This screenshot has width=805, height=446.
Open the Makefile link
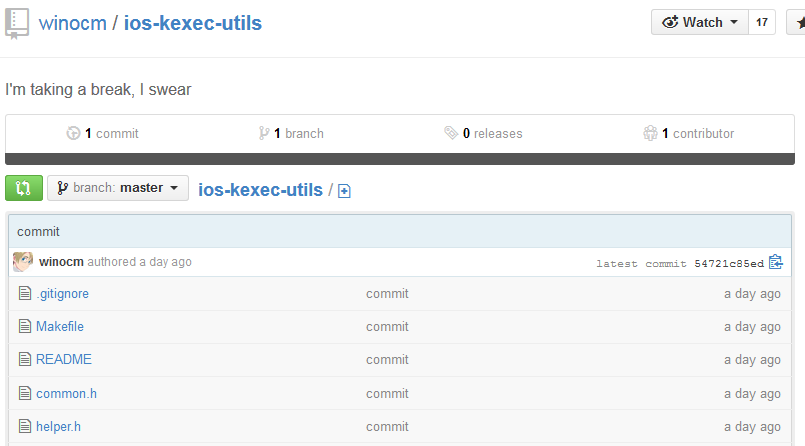(x=60, y=326)
